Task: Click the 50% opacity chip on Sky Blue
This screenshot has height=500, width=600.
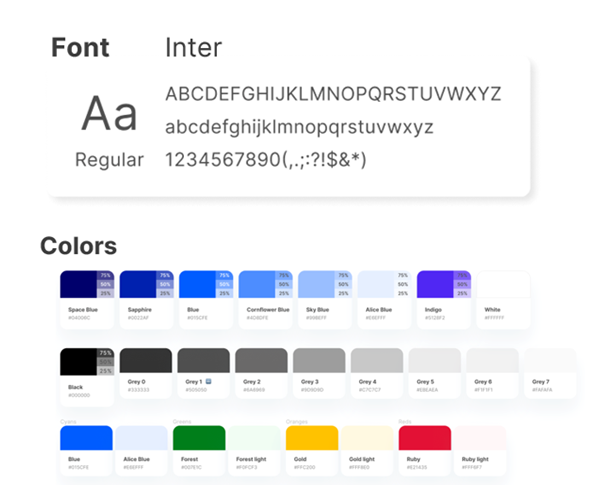Action: (x=343, y=284)
